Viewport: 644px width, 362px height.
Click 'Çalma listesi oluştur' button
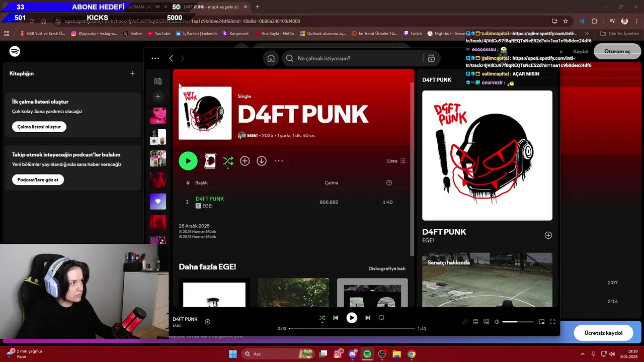click(39, 127)
